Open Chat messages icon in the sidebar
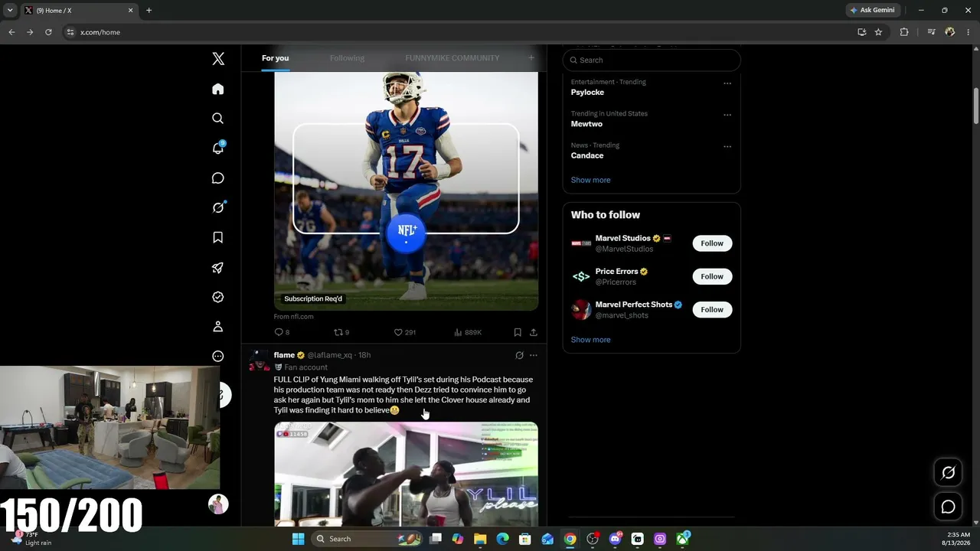 tap(218, 178)
